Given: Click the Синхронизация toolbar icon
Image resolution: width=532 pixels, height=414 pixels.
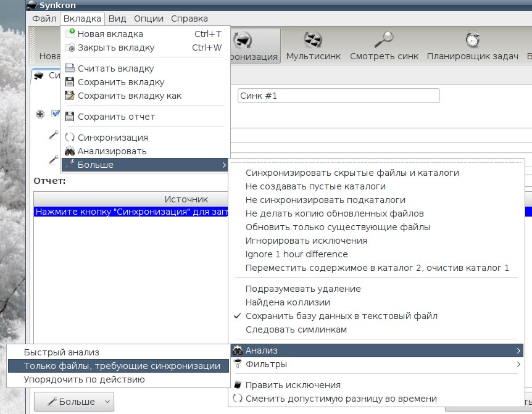Looking at the screenshot, I should coord(243,39).
